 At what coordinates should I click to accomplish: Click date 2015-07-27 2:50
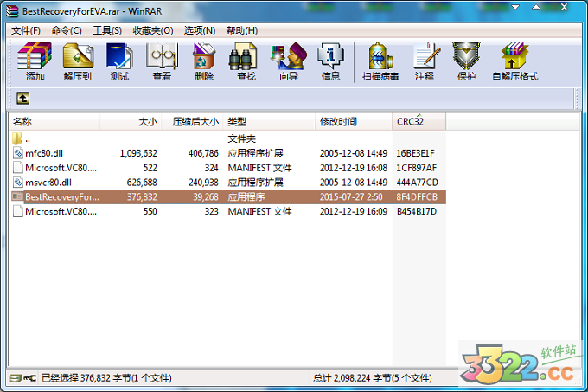tap(351, 197)
